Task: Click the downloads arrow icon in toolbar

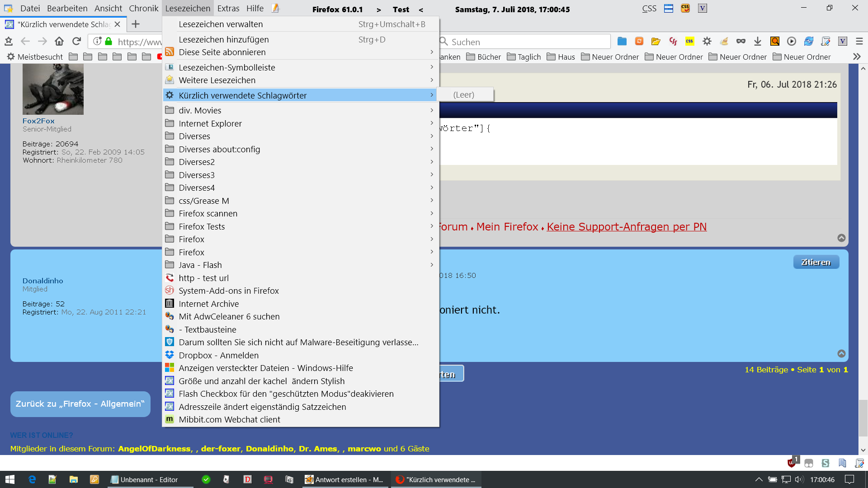Action: [758, 42]
